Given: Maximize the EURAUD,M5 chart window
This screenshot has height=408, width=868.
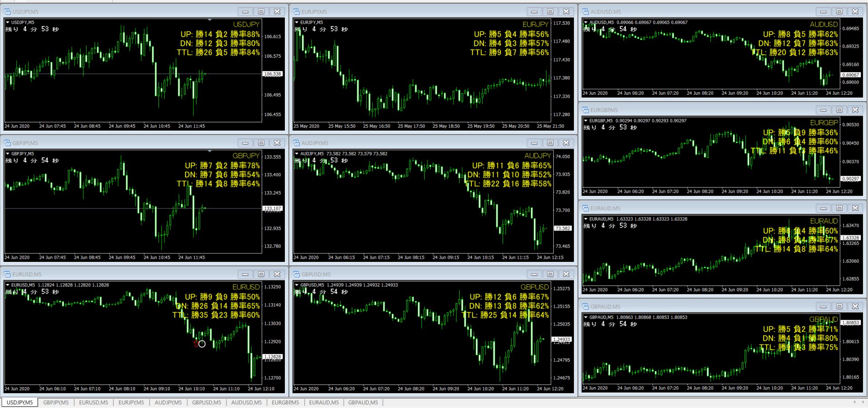Looking at the screenshot, I should pyautogui.click(x=839, y=209).
